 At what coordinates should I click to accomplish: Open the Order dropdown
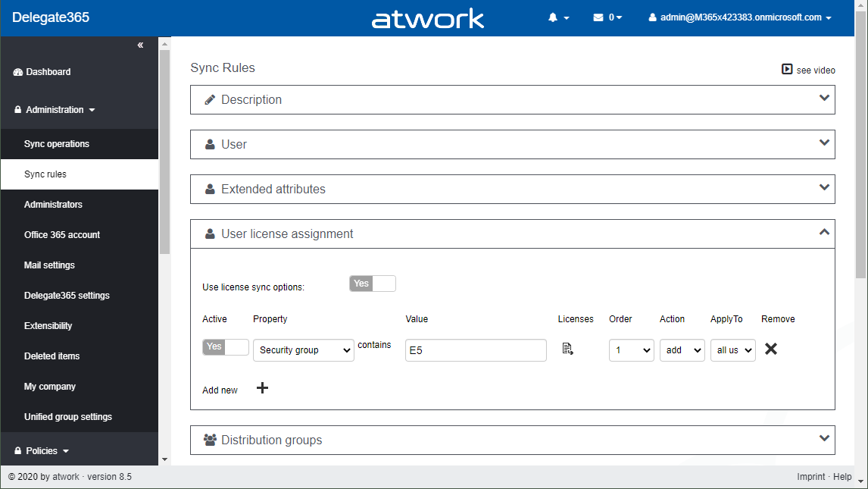click(x=631, y=350)
